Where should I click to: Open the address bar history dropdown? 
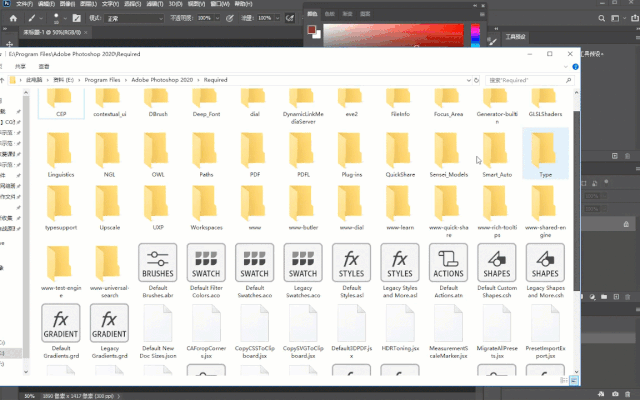[469, 80]
